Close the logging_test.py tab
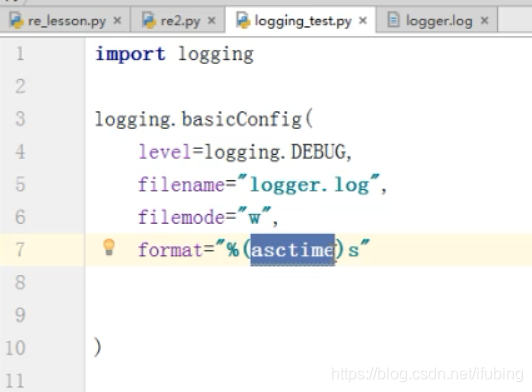Screen dimensions: 532x392 click(363, 21)
